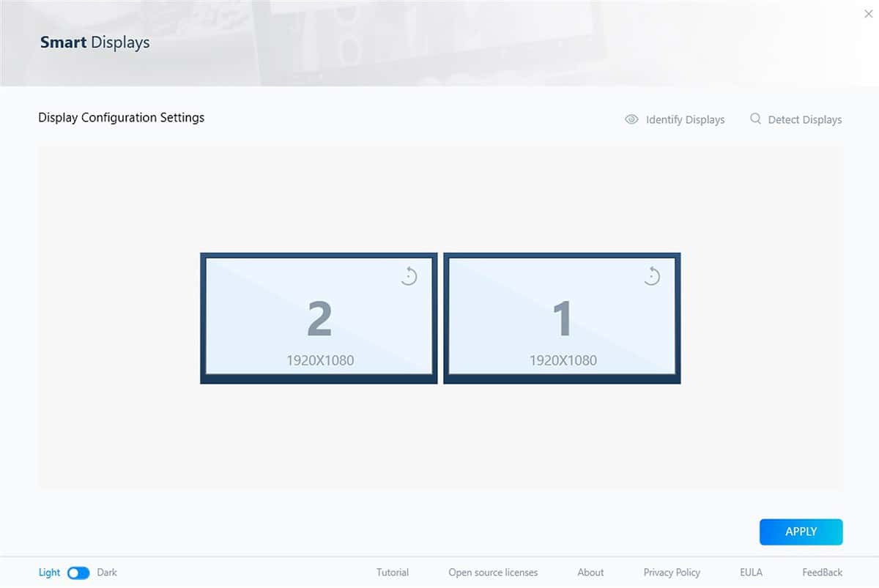Click the Display Configuration Settings heading
This screenshot has width=879, height=588.
[x=122, y=117]
